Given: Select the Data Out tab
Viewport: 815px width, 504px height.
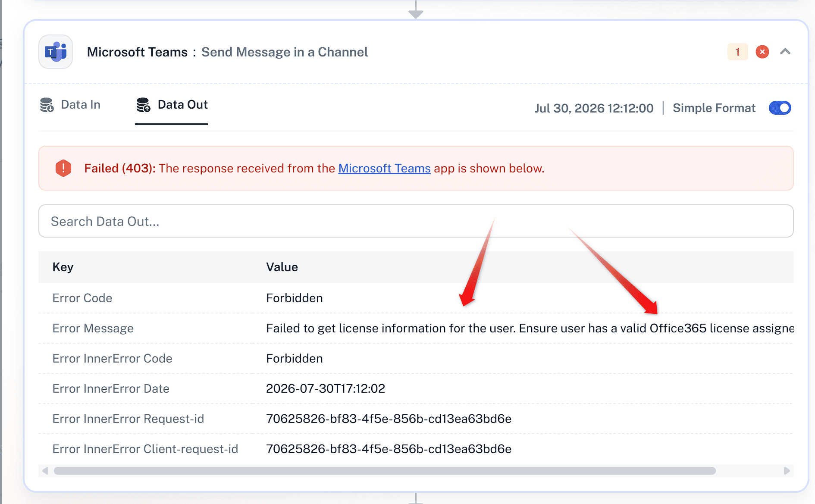Looking at the screenshot, I should coord(172,105).
